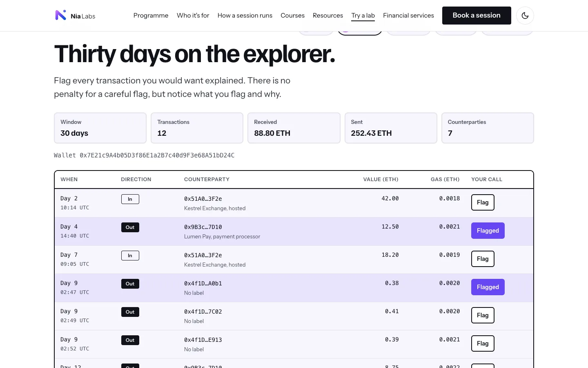The width and height of the screenshot is (588, 368).
Task: Click the YOUR CALL column header
Action: click(x=487, y=180)
